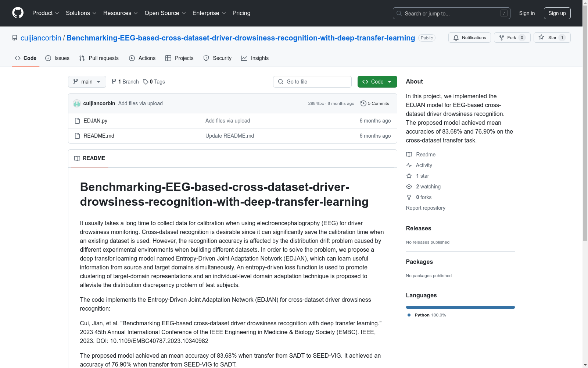
Task: Click the cuijiancorbin avatar in commit row
Action: click(77, 103)
